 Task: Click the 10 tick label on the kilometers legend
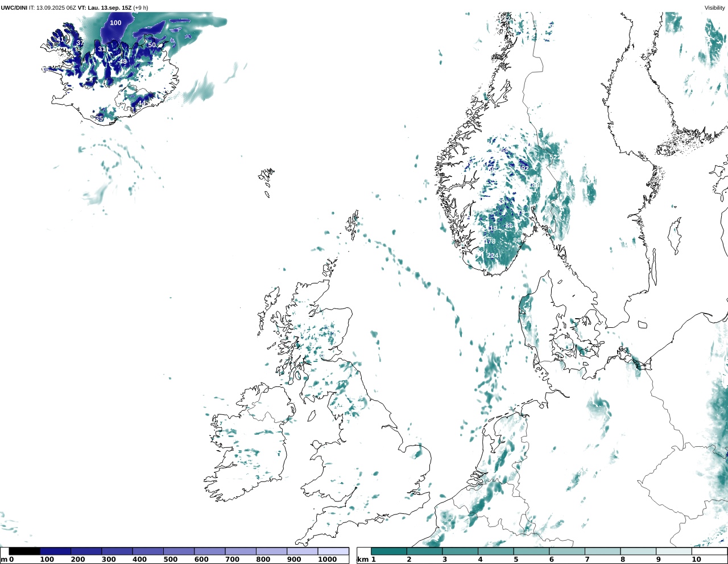tap(697, 559)
